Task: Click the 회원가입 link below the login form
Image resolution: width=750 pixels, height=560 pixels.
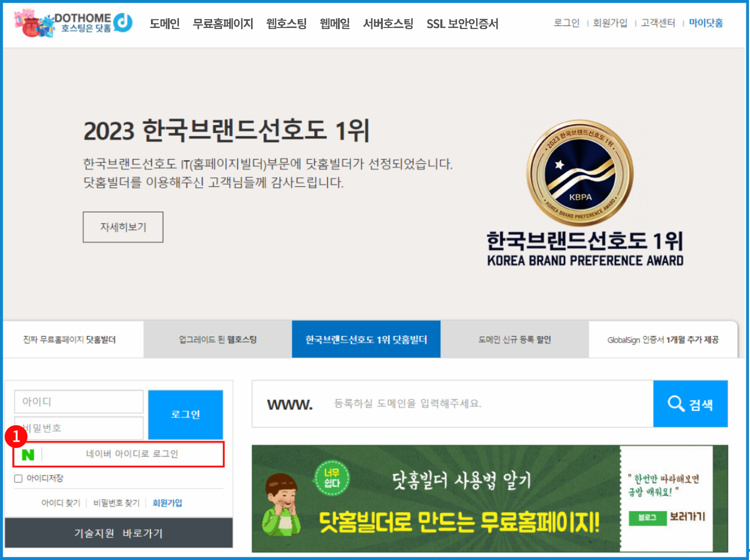Action: (x=167, y=502)
